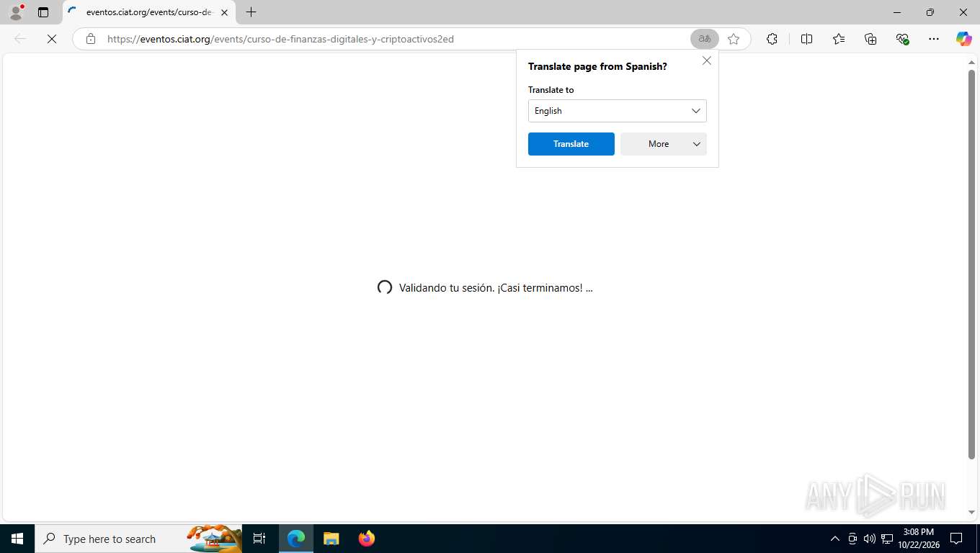Expand the More options arrow
The width and height of the screenshot is (980, 553).
pos(697,144)
